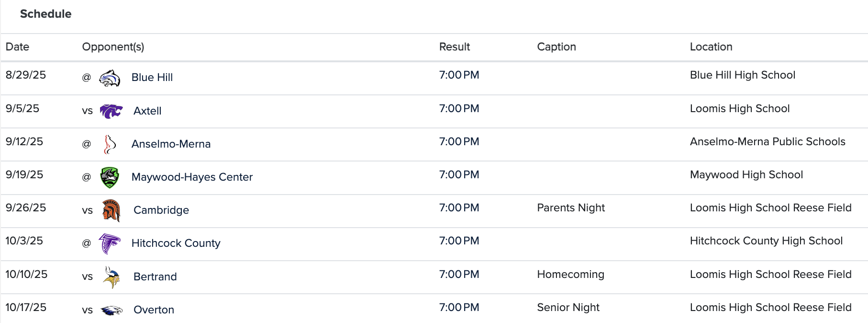Viewport: 868px width, 323px height.
Task: Click the green Maywood-Hayes Center wolf logo
Action: 110,177
